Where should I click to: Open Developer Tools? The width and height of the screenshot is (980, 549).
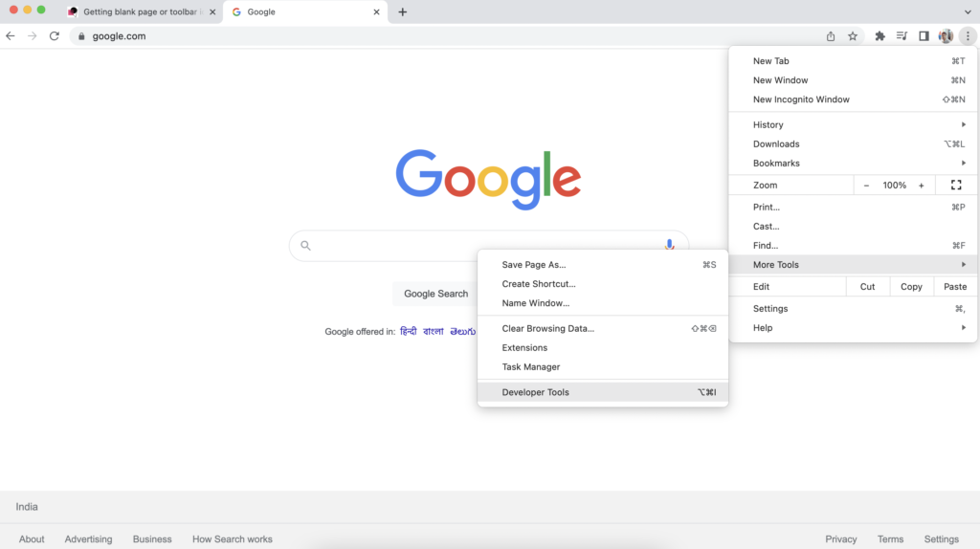coord(603,392)
